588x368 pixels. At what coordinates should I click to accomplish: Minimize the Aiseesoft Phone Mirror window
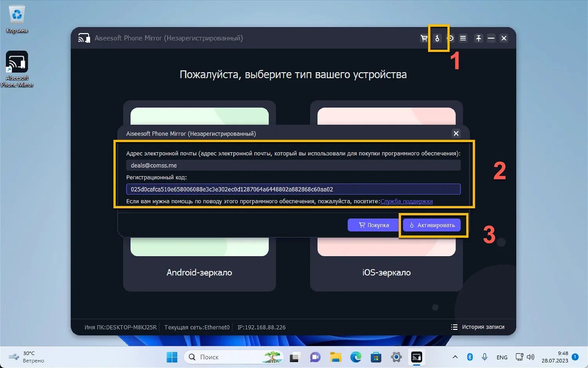click(x=491, y=38)
